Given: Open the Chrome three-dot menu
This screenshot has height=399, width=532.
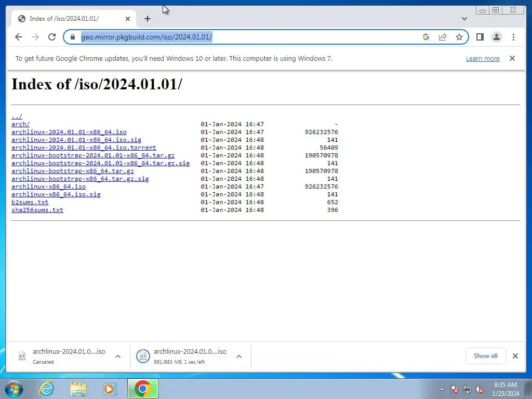Looking at the screenshot, I should coord(513,37).
